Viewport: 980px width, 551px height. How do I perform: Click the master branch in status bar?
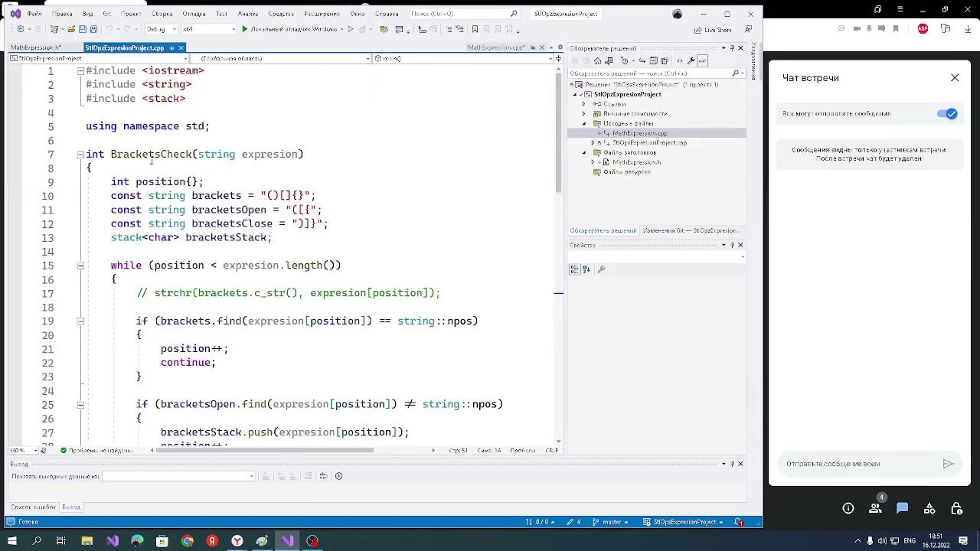point(612,522)
